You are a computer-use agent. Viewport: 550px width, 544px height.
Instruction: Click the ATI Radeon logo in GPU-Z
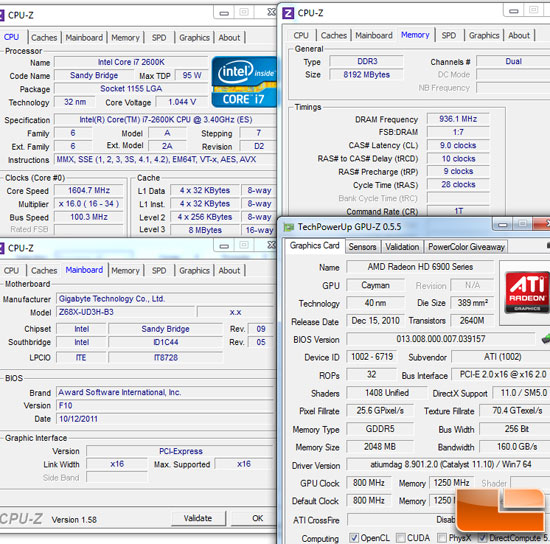(527, 293)
